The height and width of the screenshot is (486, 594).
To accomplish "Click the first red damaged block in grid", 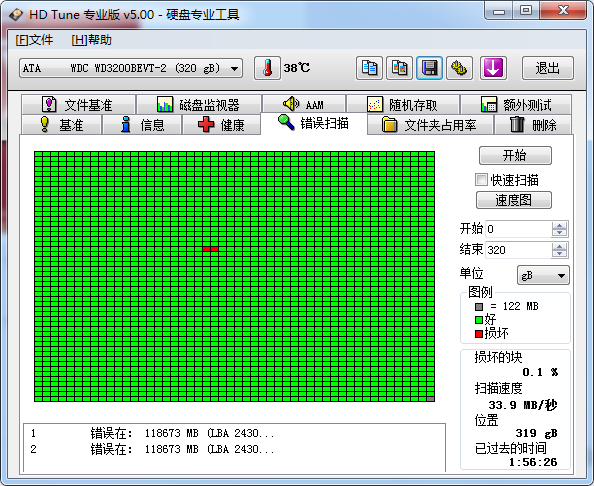I will click(206, 249).
